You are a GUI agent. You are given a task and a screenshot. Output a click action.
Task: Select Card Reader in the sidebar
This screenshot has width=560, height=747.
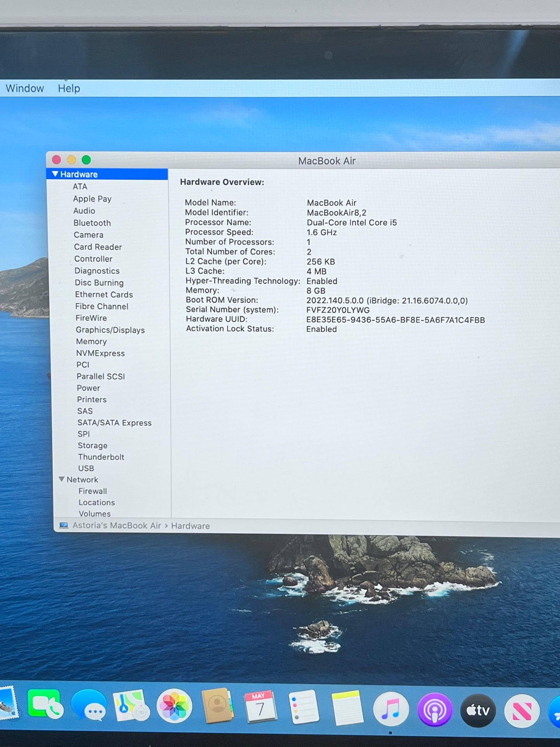98,247
